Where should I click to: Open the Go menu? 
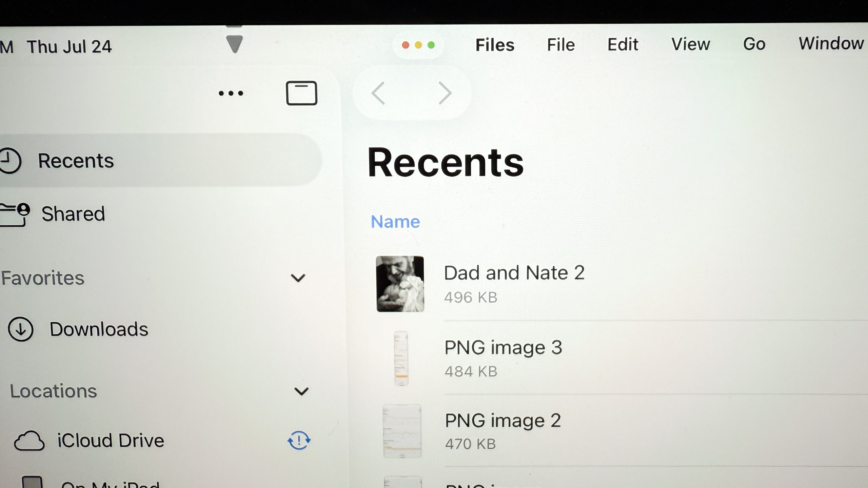(754, 44)
